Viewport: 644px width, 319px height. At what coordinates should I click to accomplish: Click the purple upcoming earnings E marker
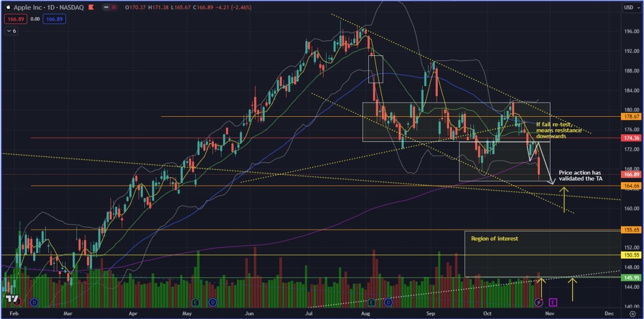[x=553, y=302]
